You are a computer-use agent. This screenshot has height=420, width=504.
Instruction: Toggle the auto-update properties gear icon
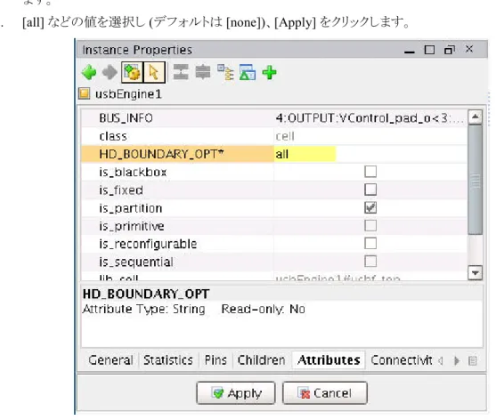132,72
